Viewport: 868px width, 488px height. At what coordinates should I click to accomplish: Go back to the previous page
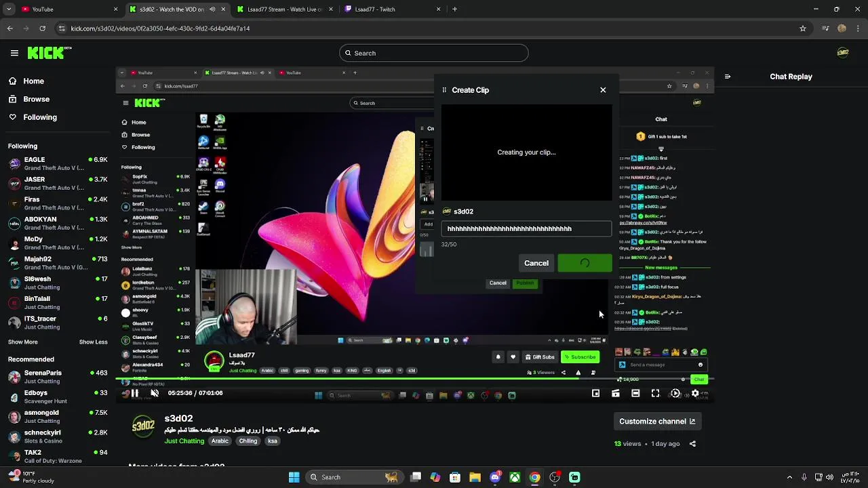point(9,28)
